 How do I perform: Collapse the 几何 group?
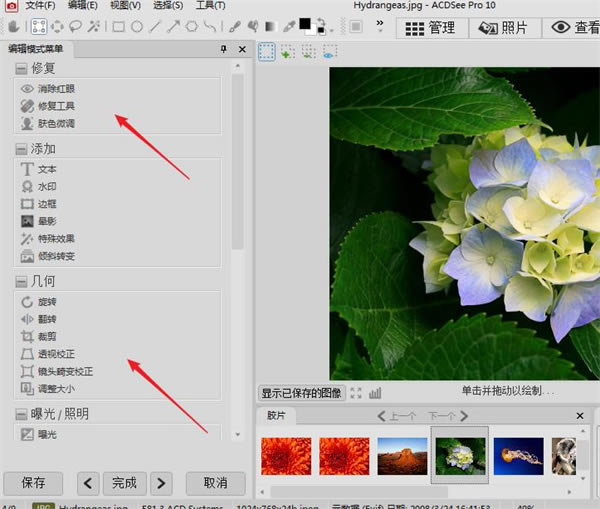point(21,282)
